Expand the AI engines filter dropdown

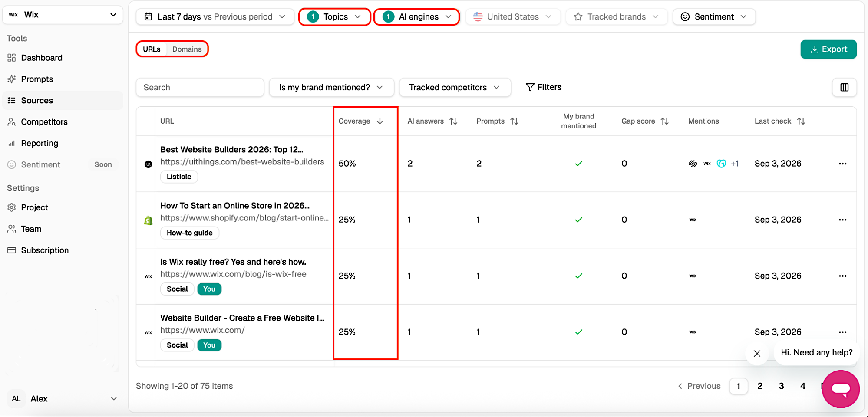416,16
